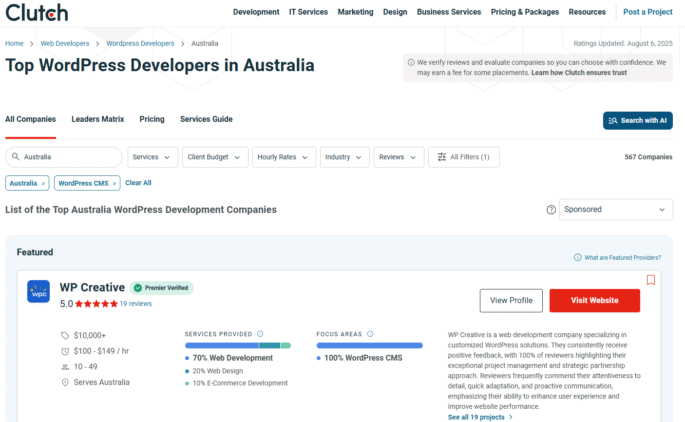
Task: Click the 20% Web Design entry
Action: (x=218, y=371)
